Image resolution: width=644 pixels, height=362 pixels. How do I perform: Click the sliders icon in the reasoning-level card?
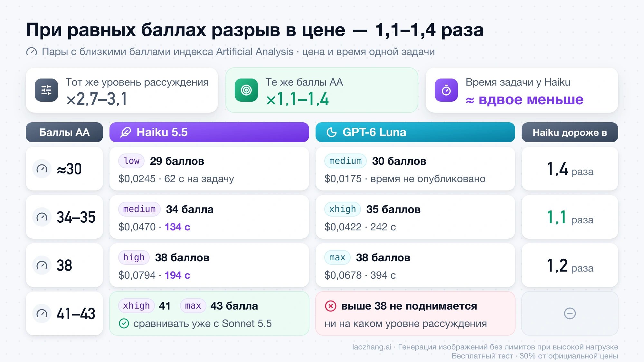(x=46, y=90)
